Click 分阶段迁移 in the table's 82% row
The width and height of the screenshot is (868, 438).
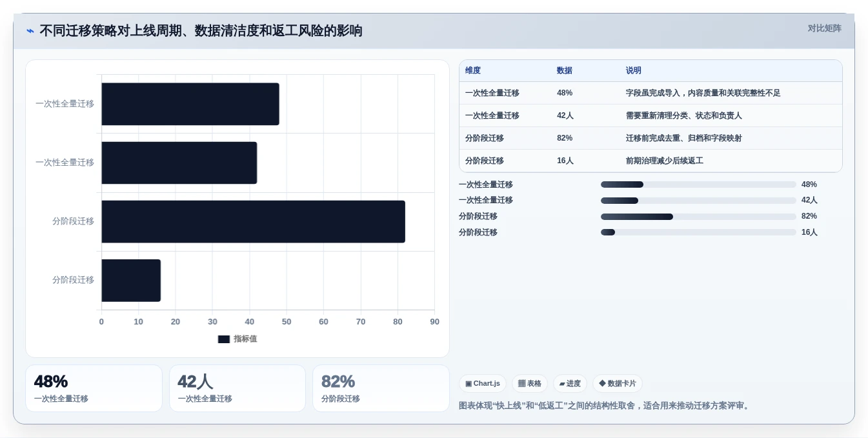tap(485, 138)
